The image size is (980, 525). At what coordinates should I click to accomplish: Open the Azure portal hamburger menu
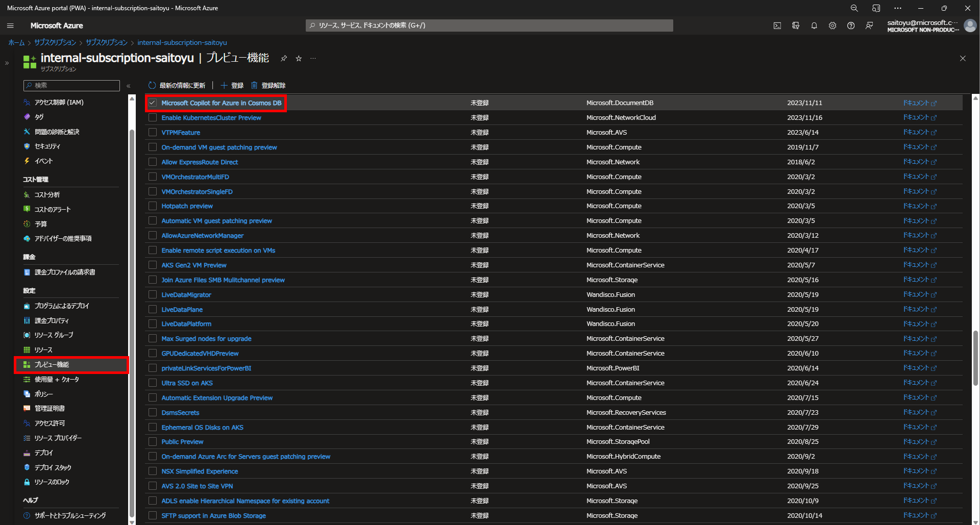click(x=10, y=26)
